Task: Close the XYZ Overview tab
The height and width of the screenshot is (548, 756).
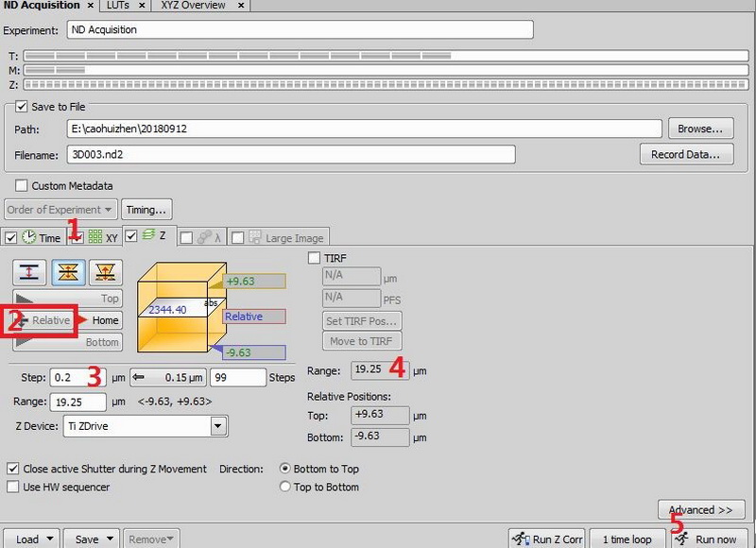Action: tap(241, 6)
